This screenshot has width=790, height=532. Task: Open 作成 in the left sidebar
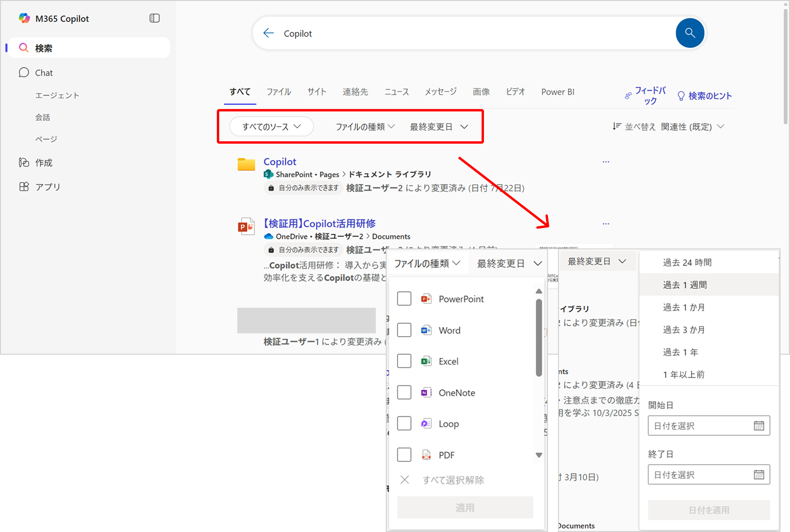tap(44, 163)
